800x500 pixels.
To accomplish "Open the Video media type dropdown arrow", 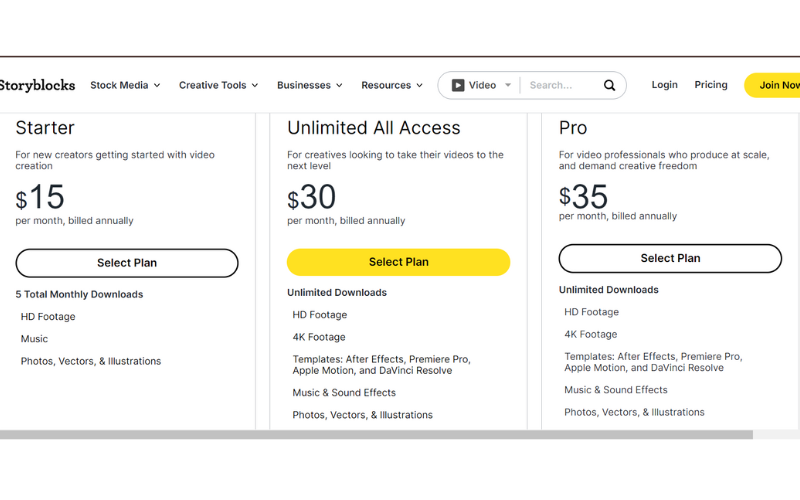I will (508, 85).
